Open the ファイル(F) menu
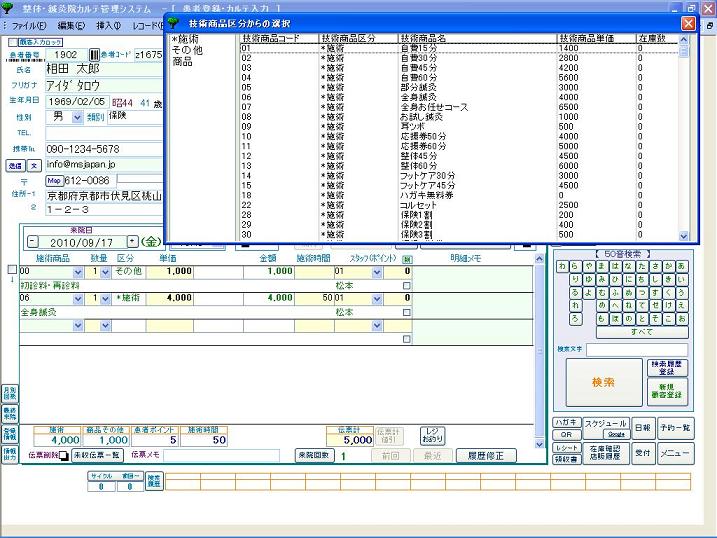The width and height of the screenshot is (717, 538). click(28, 26)
